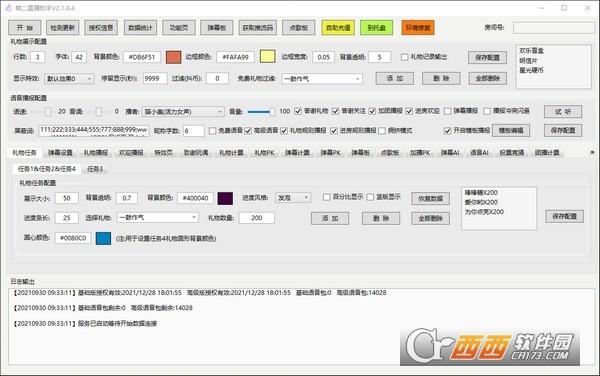Click the #DB6F51 background color field
Image resolution: width=600 pixels, height=376 pixels.
tap(142, 57)
